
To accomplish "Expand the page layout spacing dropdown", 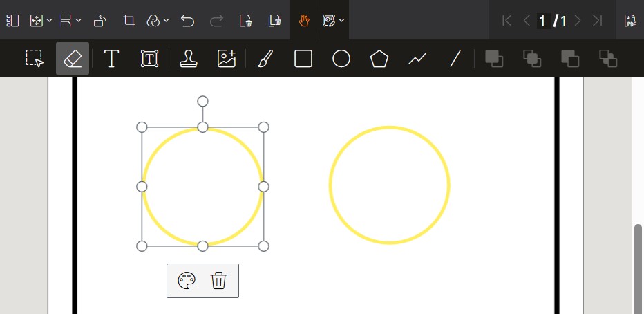I will [70, 21].
